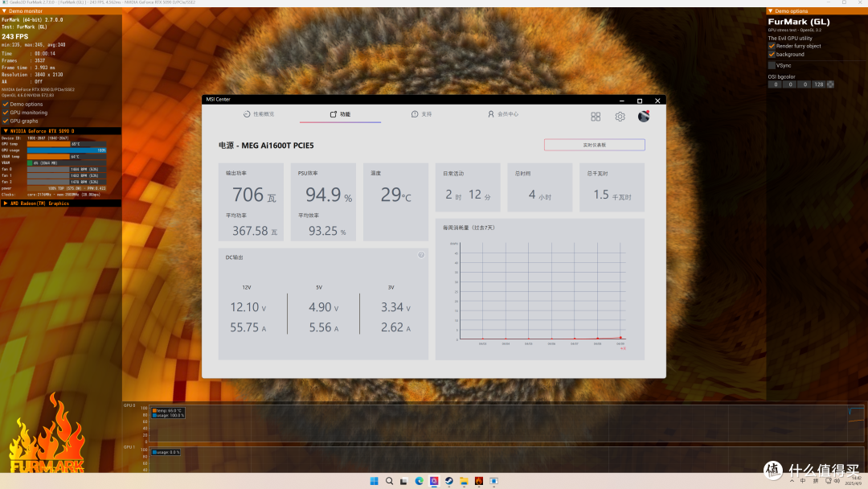Click the second OSI bgcolor green value field
The image size is (868, 489).
(x=790, y=84)
